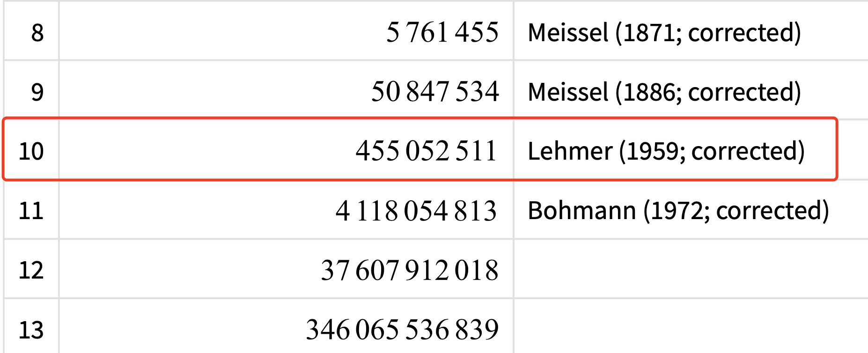Select row number 11 cell
868x353 pixels.
point(31,209)
